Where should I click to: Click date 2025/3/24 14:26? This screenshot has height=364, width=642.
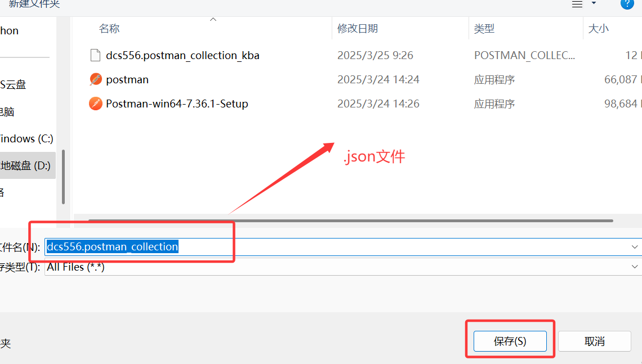tap(378, 104)
